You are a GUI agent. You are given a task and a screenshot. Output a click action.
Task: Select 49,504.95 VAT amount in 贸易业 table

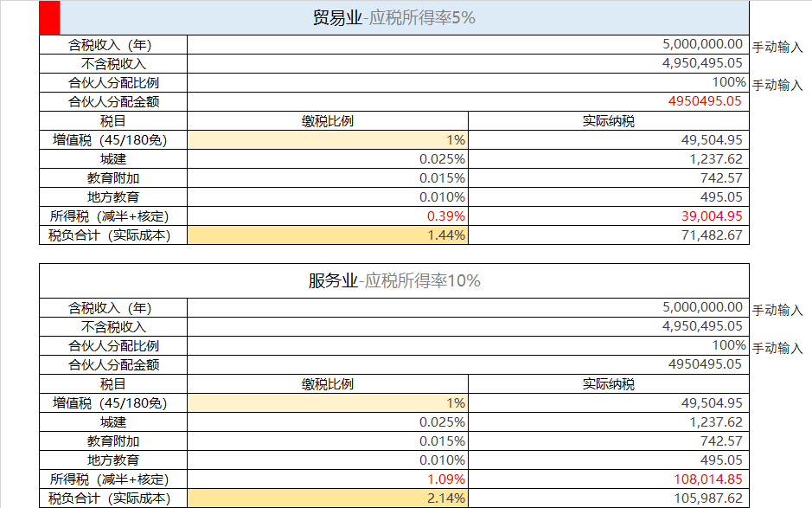(609, 140)
